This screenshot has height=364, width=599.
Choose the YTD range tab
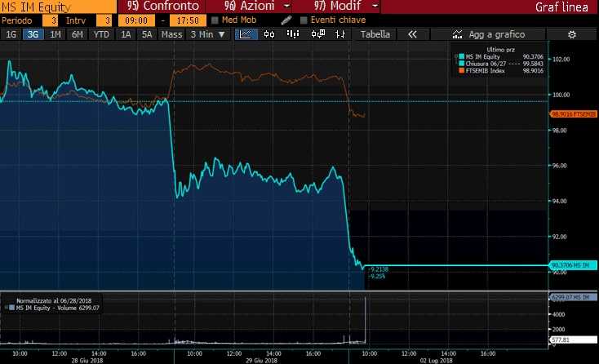point(101,34)
